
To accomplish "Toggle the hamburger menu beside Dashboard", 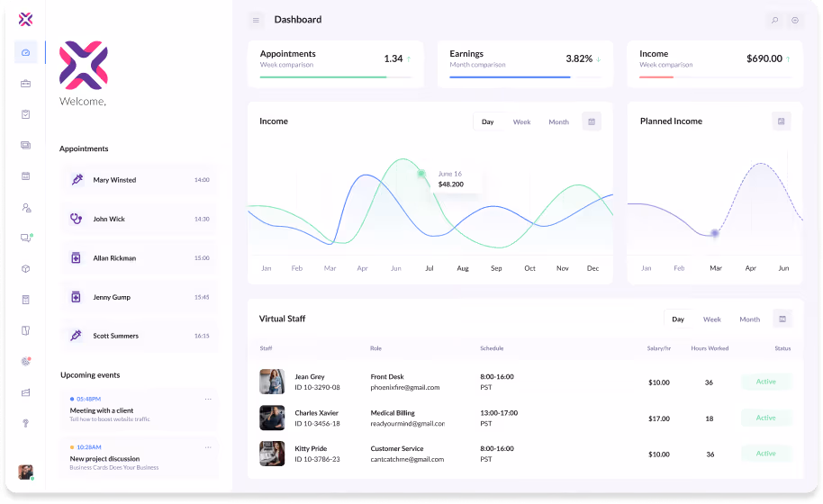I will pyautogui.click(x=256, y=20).
